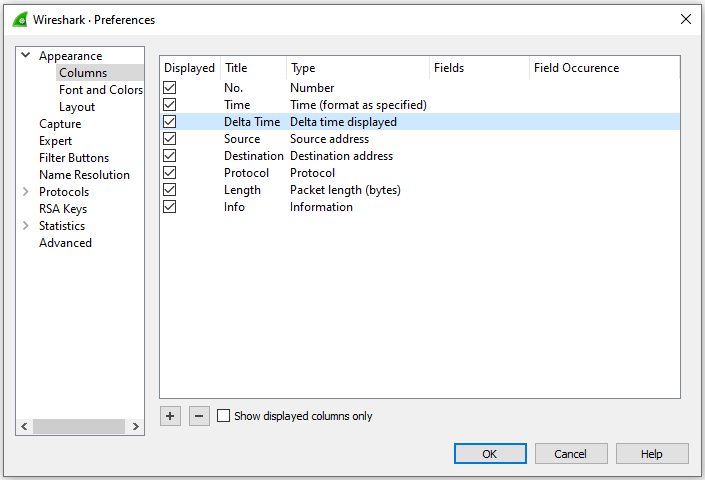Uncheck Displayed checkbox for Source row

click(x=170, y=139)
